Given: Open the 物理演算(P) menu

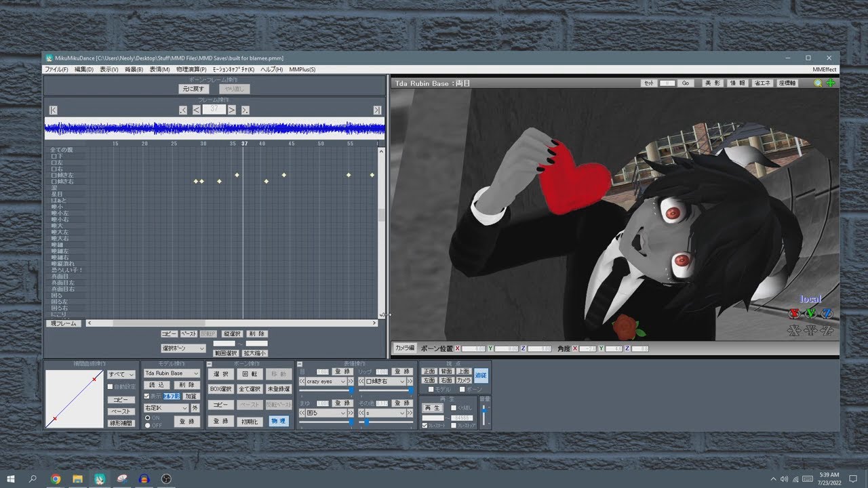Looking at the screenshot, I should 191,69.
